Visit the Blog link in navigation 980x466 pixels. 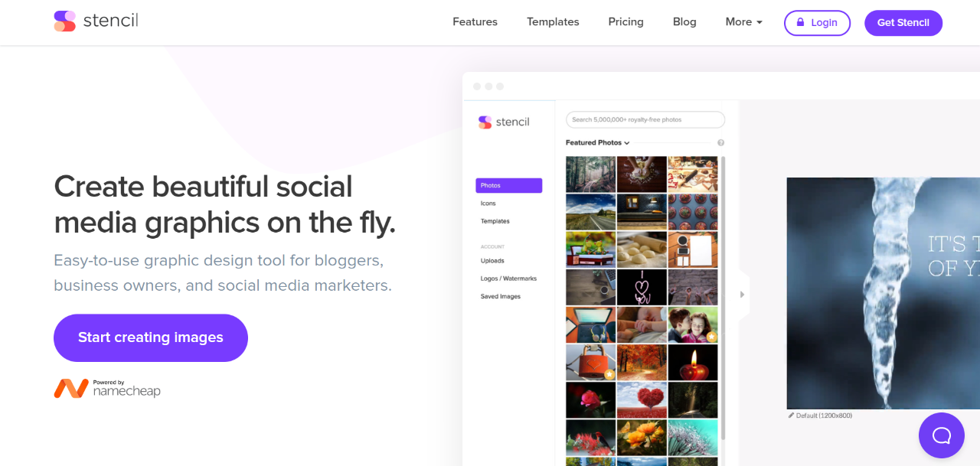click(684, 22)
